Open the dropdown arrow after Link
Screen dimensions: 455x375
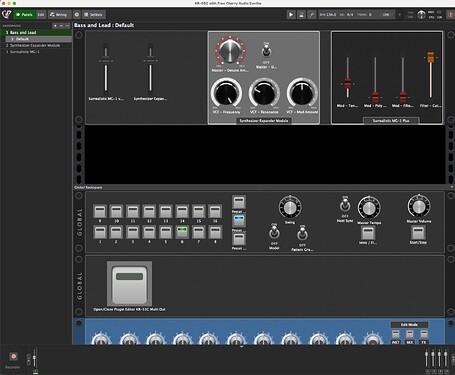pyautogui.click(x=400, y=15)
